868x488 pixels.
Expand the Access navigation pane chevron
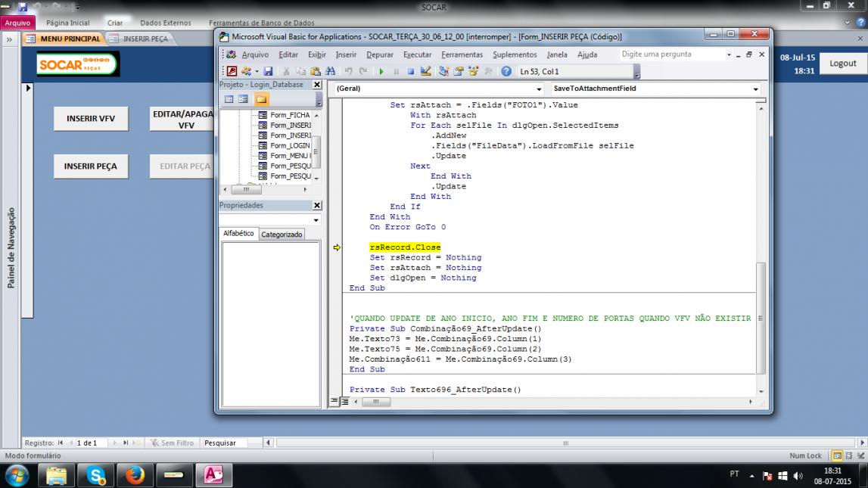(9, 39)
